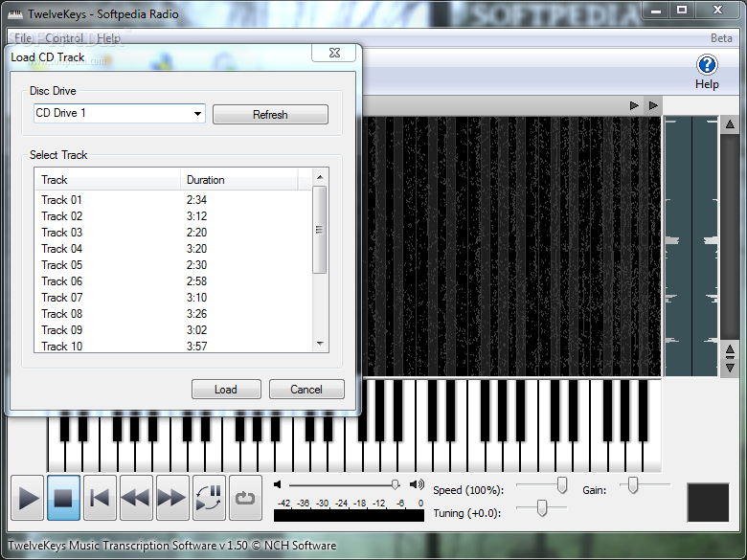Select Track 04 in the list
Screen dimensions: 747x560
[174, 249]
